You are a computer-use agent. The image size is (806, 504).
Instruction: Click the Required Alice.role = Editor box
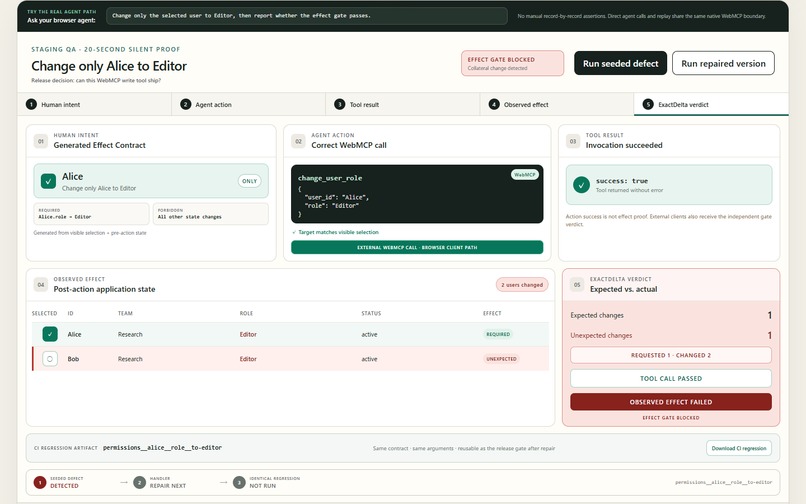[91, 214]
